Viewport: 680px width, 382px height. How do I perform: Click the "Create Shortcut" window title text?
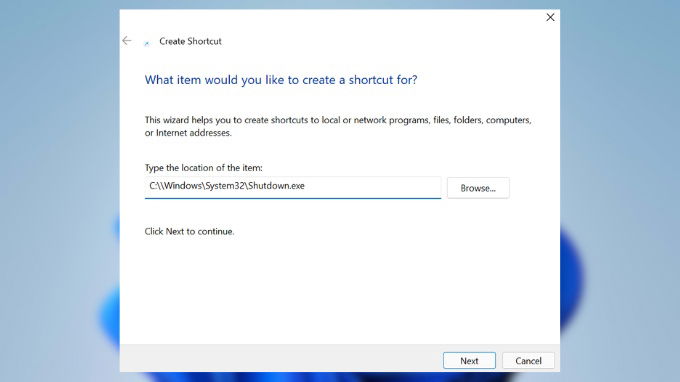190,41
